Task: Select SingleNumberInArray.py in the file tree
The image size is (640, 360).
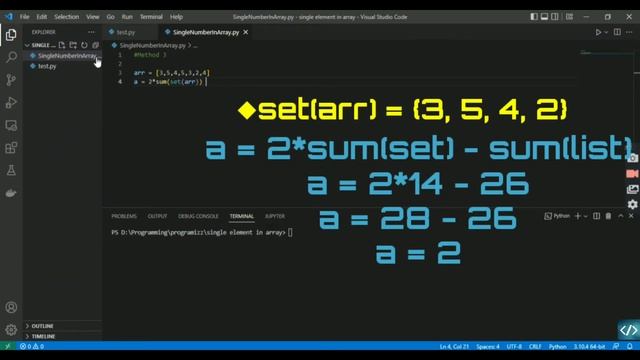Action: (x=62, y=56)
